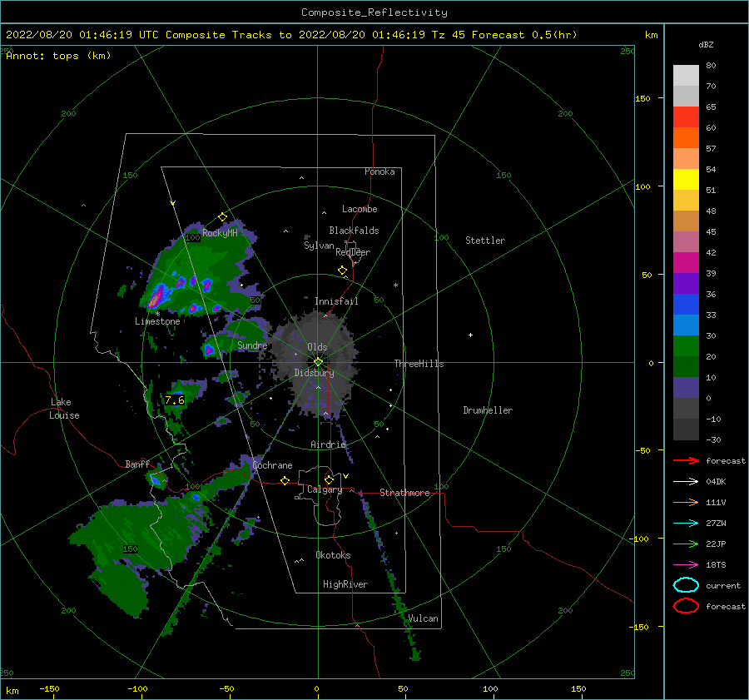Viewport: 749px width, 700px height.
Task: Click yellow diamond marker below Cochrane
Action: click(285, 481)
